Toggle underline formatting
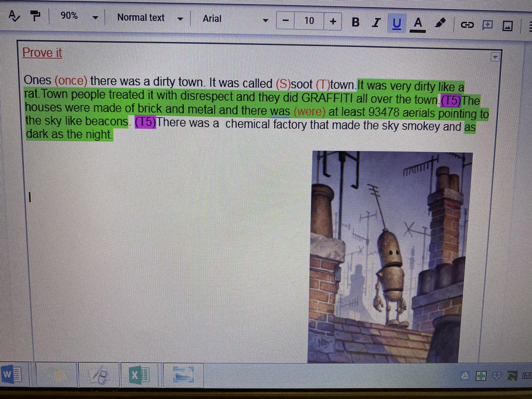Viewport: 532px width, 399px height. click(397, 24)
